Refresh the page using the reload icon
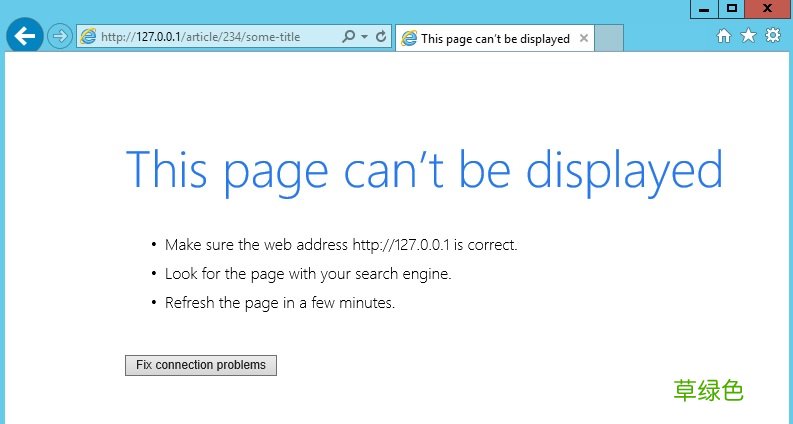This screenshot has width=793, height=424. coord(381,36)
